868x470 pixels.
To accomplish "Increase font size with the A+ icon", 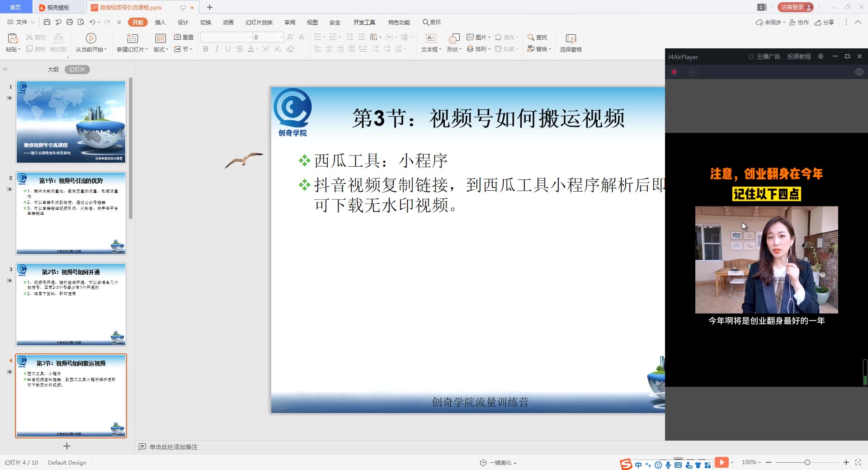I will pos(290,37).
